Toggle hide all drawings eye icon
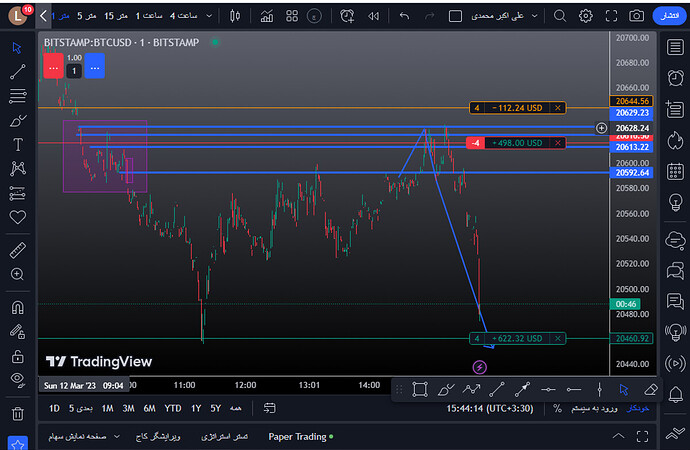The image size is (690, 450). (x=17, y=379)
